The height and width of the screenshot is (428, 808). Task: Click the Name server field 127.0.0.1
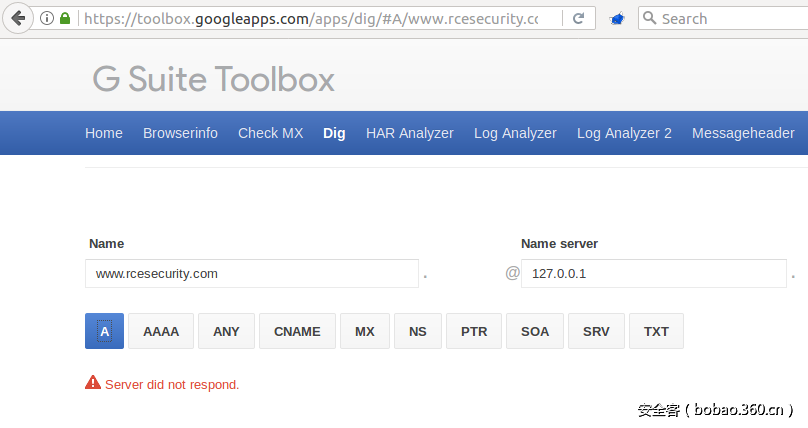pyautogui.click(x=653, y=273)
